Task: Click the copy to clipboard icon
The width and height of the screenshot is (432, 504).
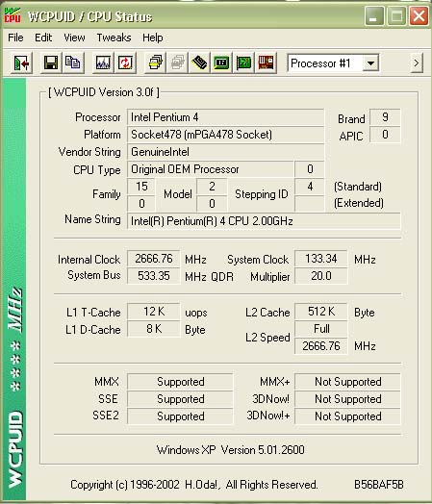Action: coord(73,63)
